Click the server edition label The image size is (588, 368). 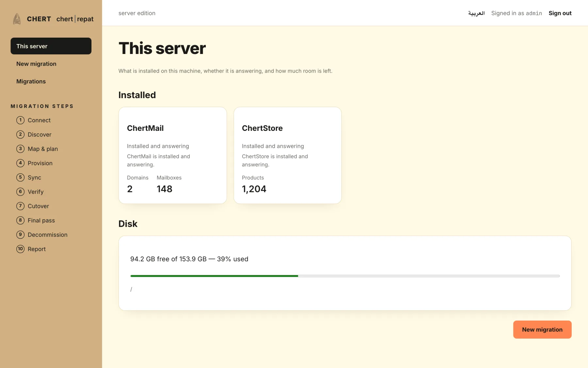[137, 13]
